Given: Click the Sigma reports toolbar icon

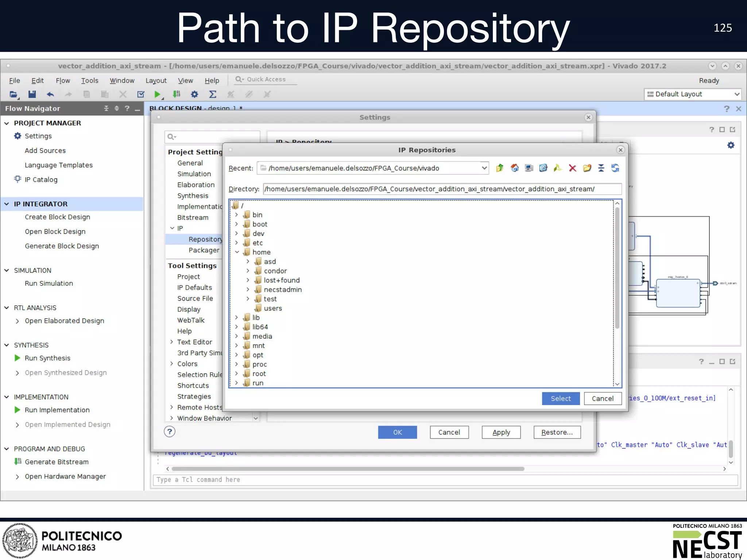Looking at the screenshot, I should pos(213,94).
